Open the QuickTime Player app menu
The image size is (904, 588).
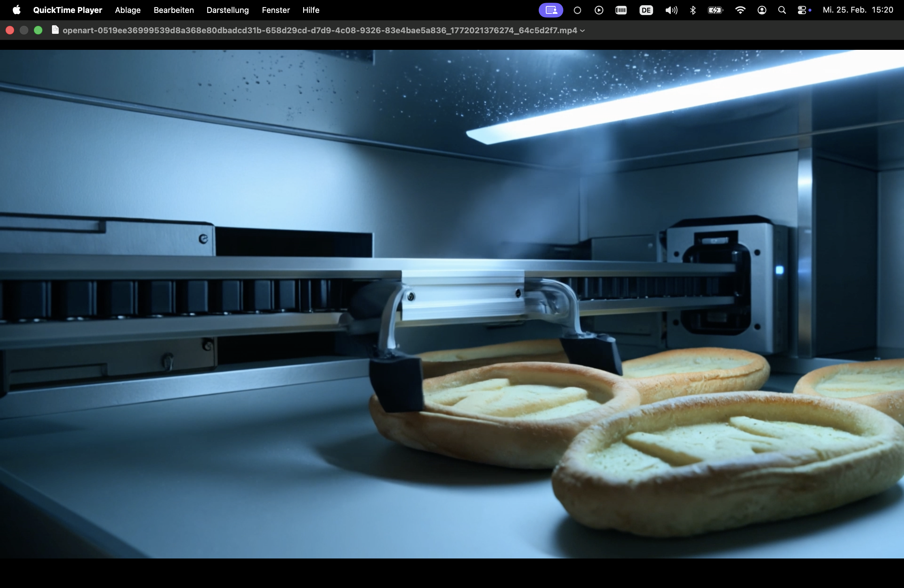(x=68, y=10)
